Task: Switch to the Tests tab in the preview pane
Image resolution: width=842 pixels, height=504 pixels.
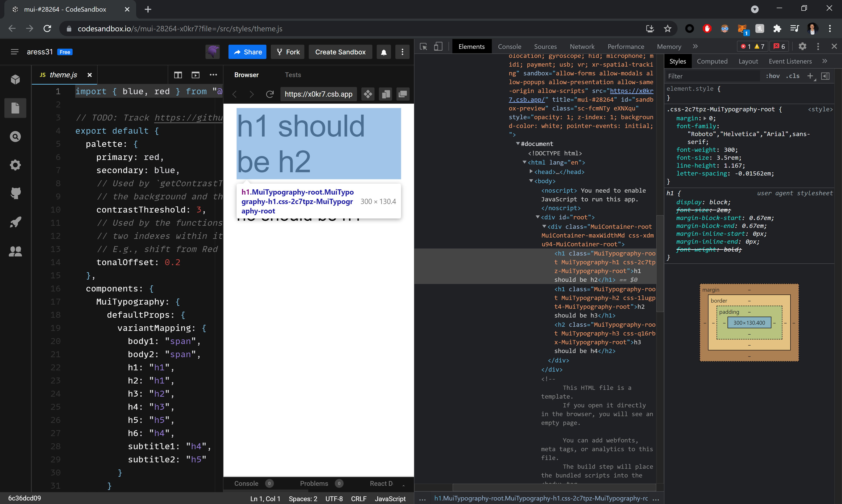Action: pos(293,74)
